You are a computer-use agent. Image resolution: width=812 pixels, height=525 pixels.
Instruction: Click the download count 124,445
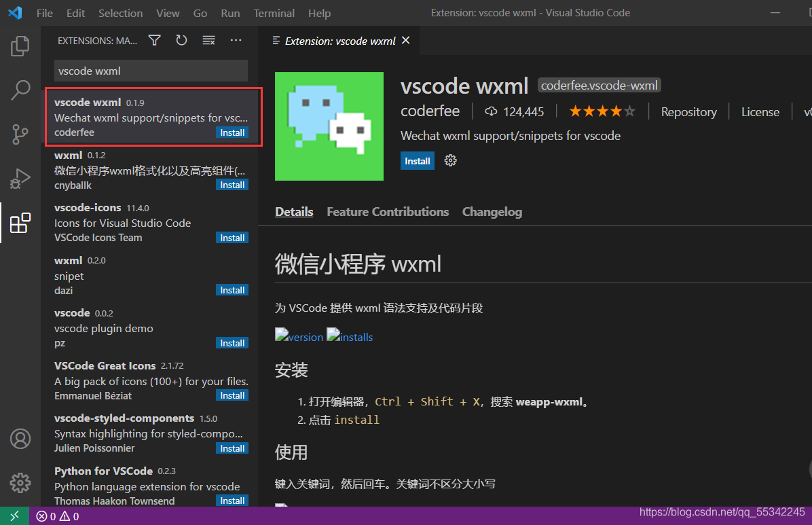pyautogui.click(x=514, y=112)
